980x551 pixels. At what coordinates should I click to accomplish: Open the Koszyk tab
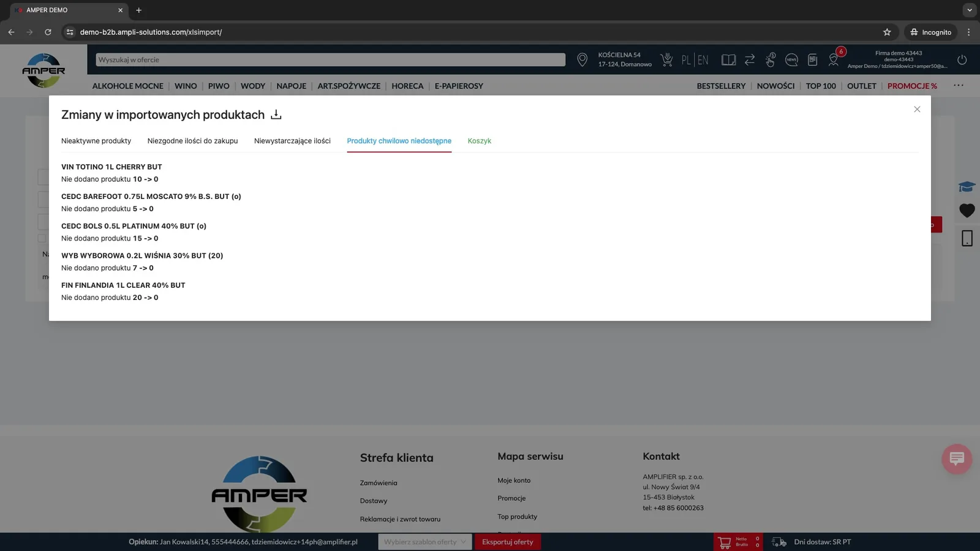coord(480,141)
